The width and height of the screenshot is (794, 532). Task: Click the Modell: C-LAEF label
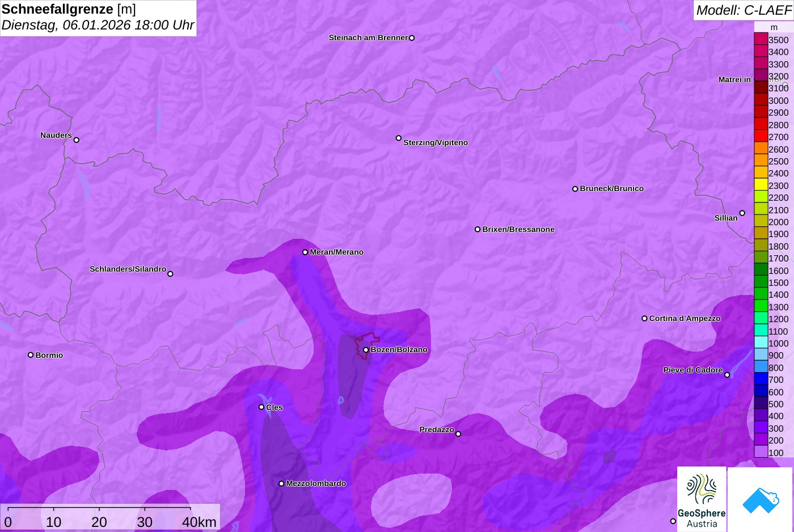tap(744, 10)
